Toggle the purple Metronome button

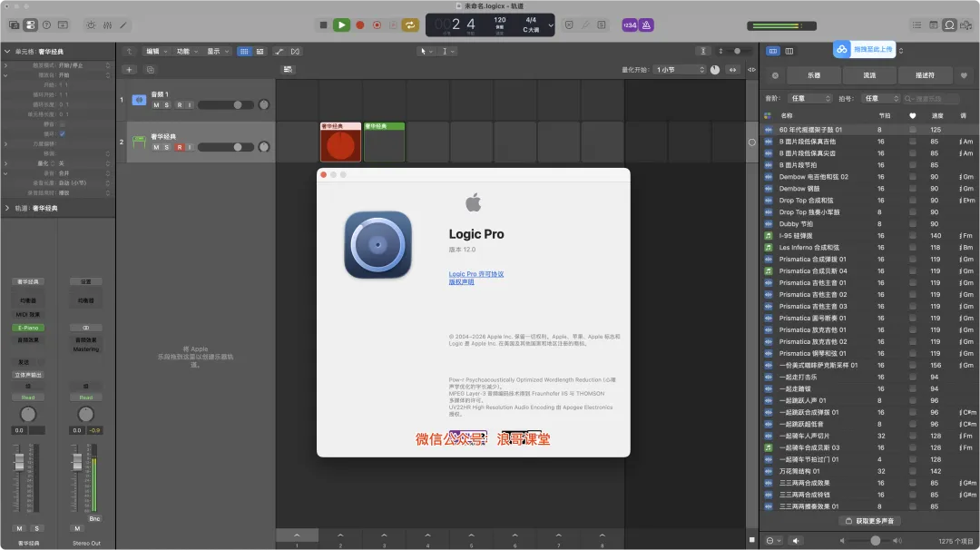coord(646,25)
